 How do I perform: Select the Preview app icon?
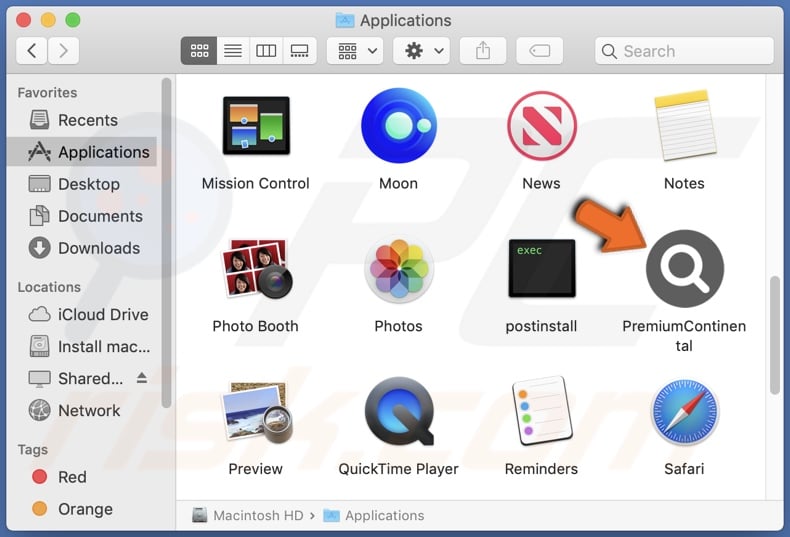point(256,412)
